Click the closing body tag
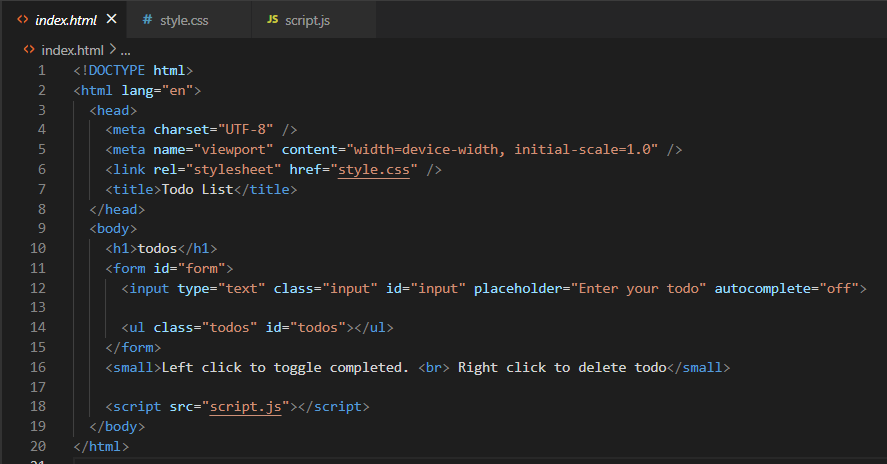Image resolution: width=887 pixels, height=464 pixels. pos(117,427)
